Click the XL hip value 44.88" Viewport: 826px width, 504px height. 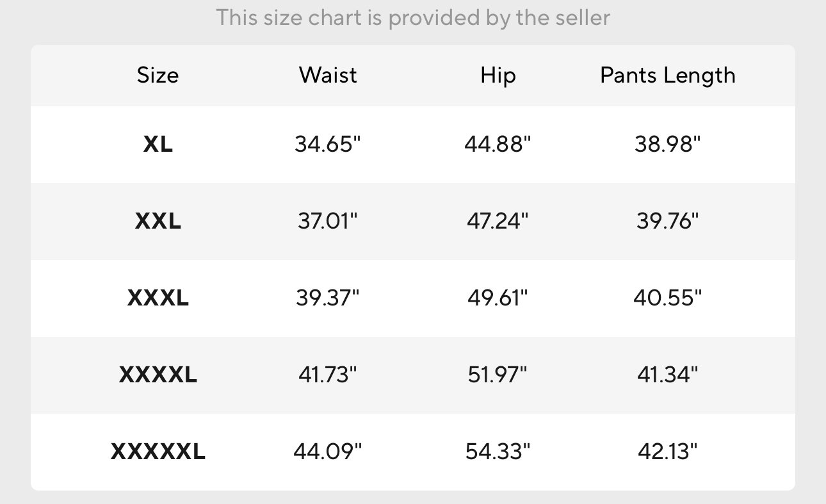coord(498,145)
